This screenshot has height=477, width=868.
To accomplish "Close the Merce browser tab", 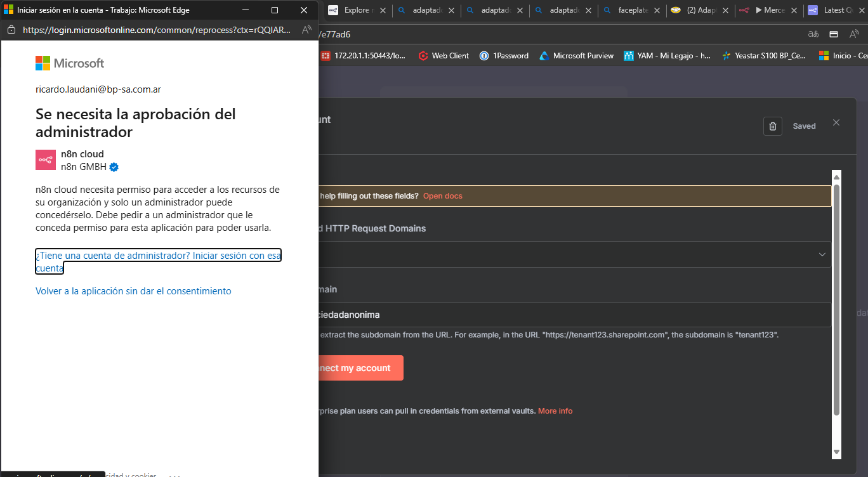I will coord(794,11).
